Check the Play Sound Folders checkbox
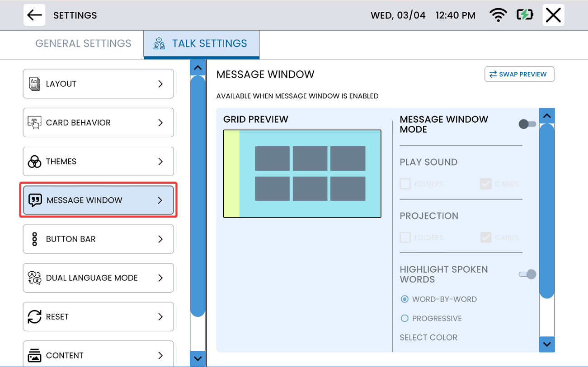 [405, 184]
